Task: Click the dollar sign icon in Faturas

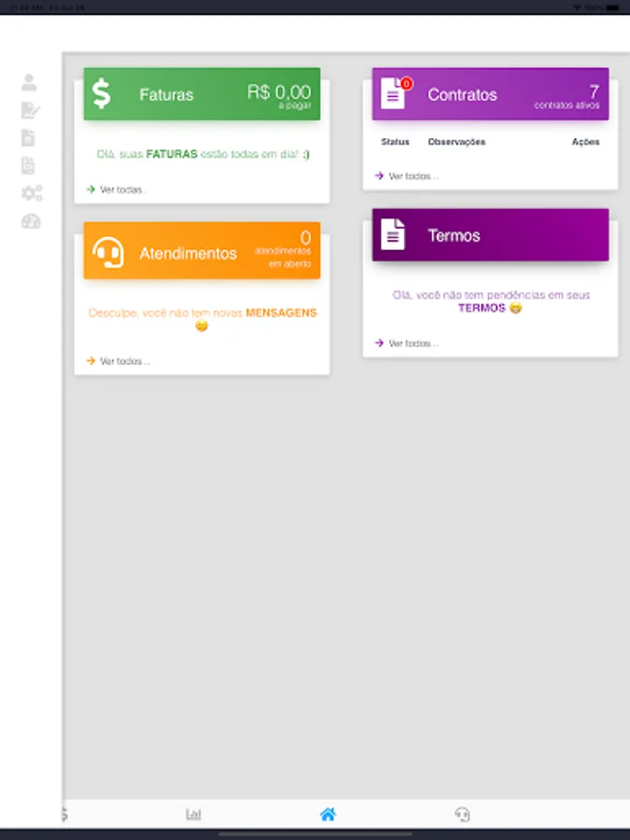Action: pyautogui.click(x=101, y=93)
